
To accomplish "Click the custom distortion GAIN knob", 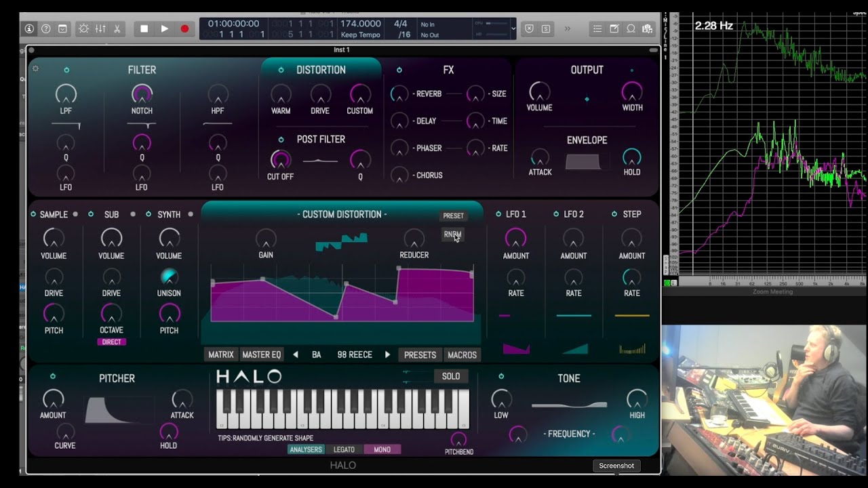I will (x=266, y=239).
